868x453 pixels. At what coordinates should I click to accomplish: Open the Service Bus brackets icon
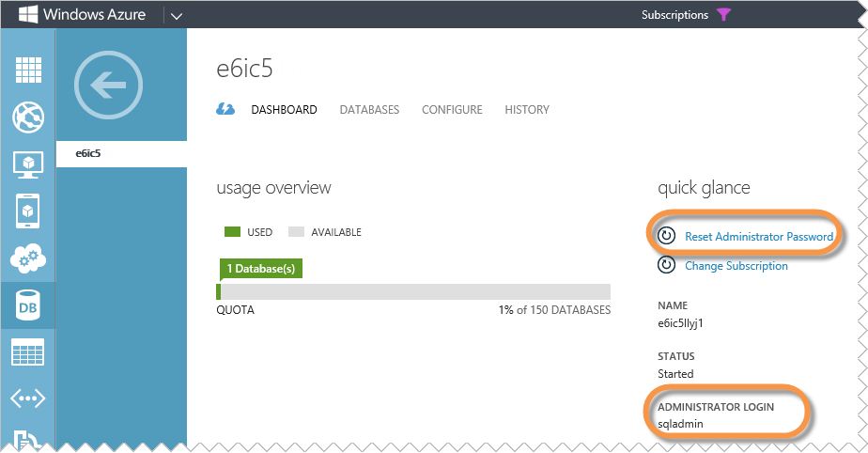[x=28, y=398]
